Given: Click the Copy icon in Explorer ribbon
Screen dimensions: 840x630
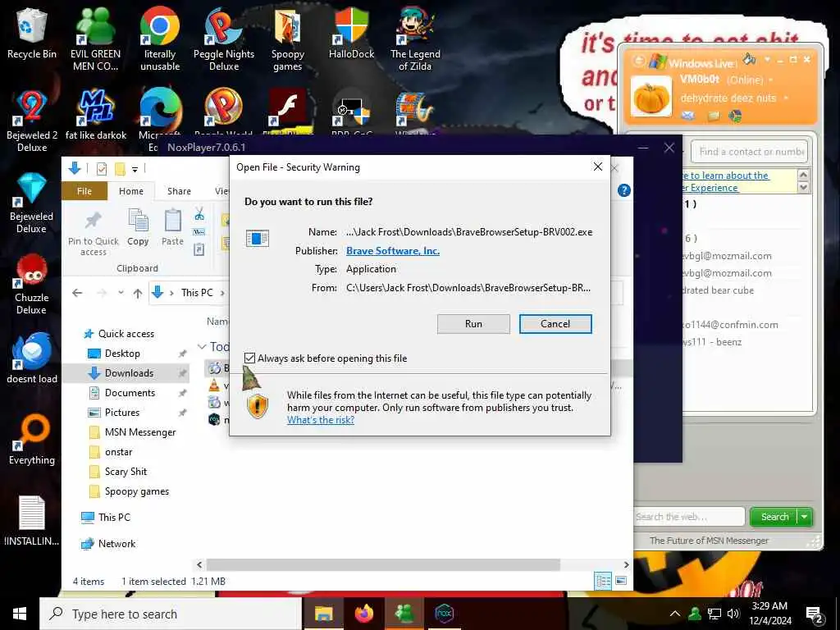Looking at the screenshot, I should pyautogui.click(x=138, y=227).
